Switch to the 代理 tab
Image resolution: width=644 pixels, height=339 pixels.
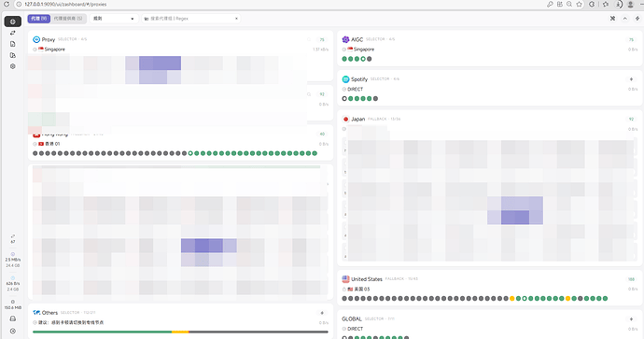(x=39, y=19)
